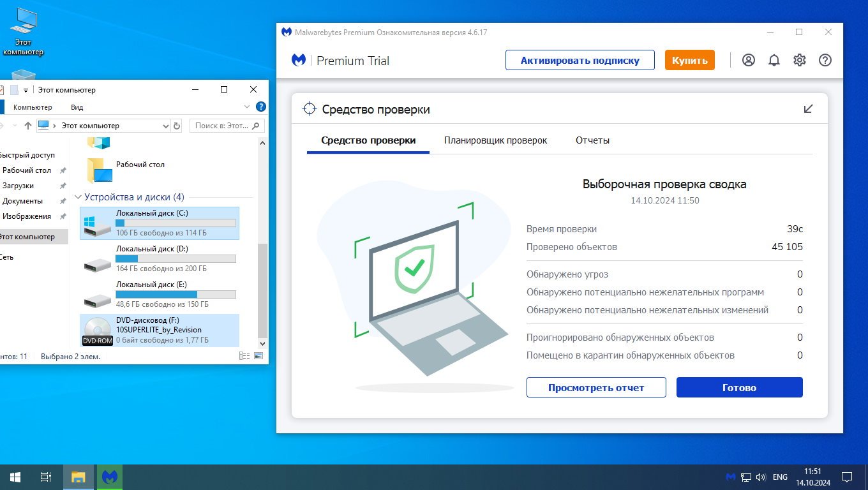Screen dimensions: 868x490
Task: Collapse the scanner card with arrow icon
Action: click(x=808, y=109)
